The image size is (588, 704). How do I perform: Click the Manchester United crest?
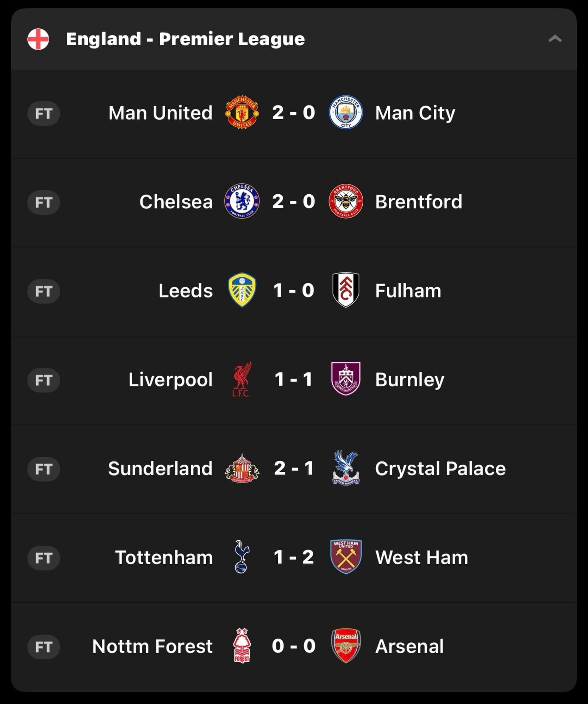click(242, 112)
